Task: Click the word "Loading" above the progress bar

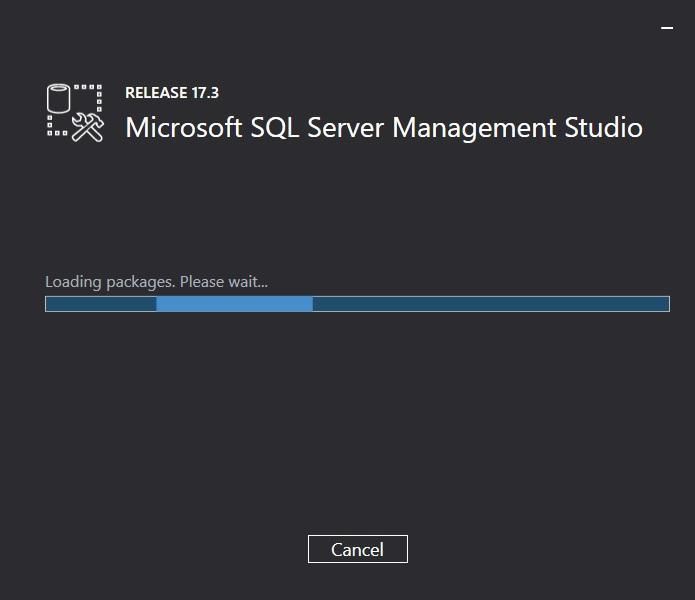Action: 73,282
